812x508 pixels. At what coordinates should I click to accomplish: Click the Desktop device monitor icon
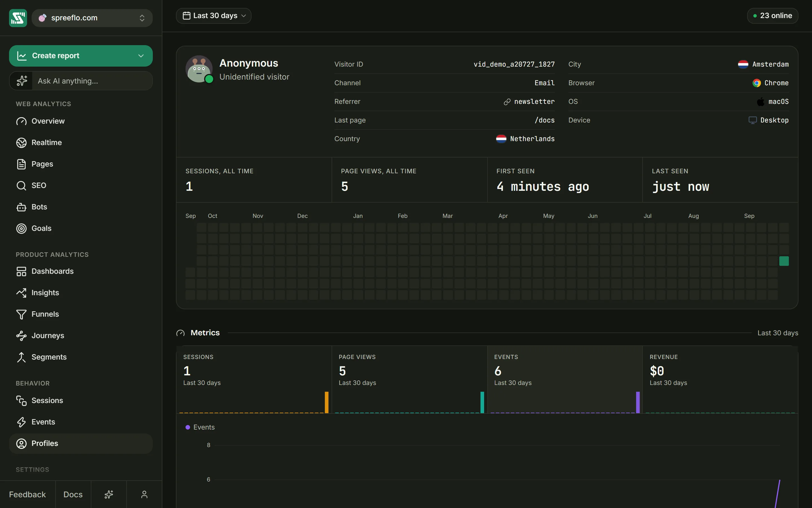click(753, 120)
